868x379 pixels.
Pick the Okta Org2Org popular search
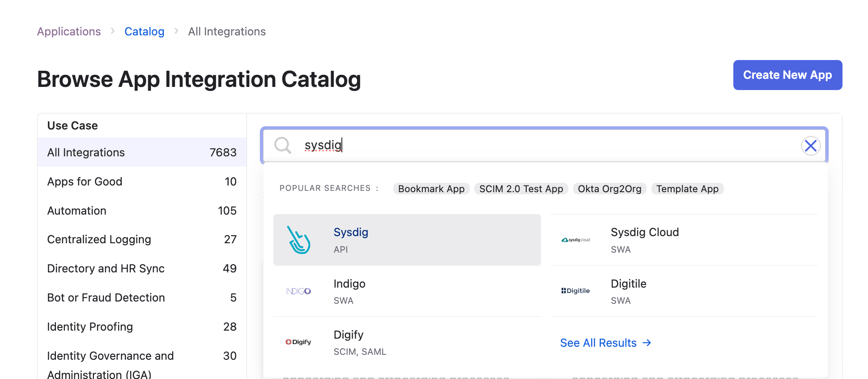(x=609, y=189)
